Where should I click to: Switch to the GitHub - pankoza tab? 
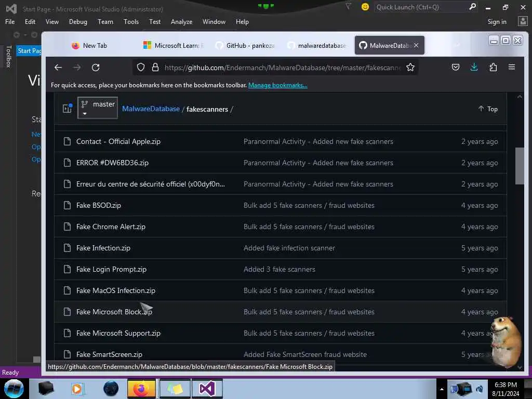pyautogui.click(x=246, y=46)
